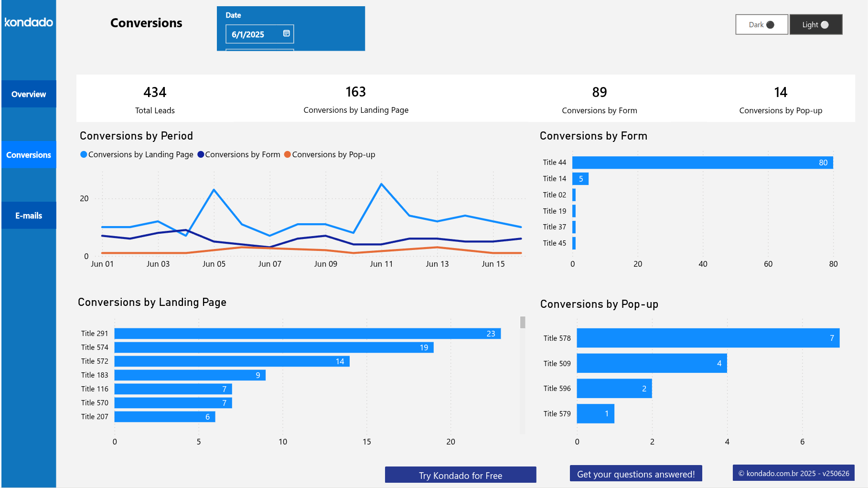This screenshot has height=488, width=868.
Task: Click the Get your questions answered button
Action: (x=635, y=474)
